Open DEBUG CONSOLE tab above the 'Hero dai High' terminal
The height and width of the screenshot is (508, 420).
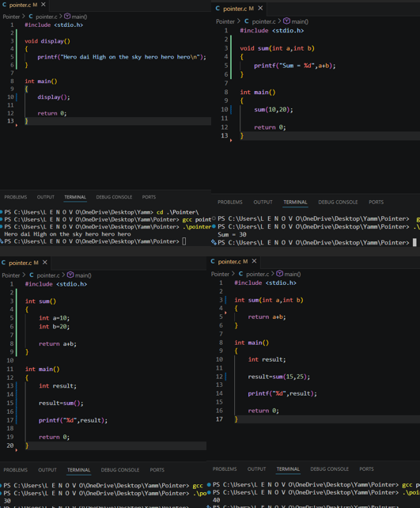tap(114, 197)
